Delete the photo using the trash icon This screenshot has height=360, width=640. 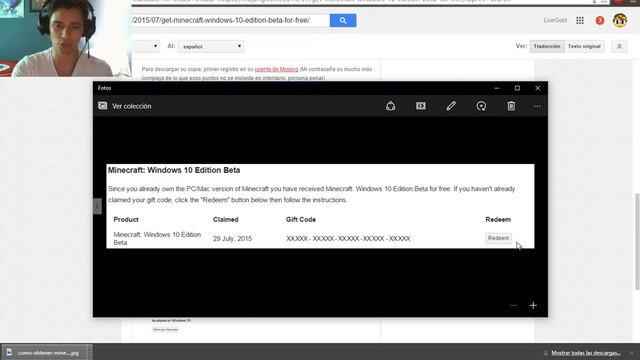click(511, 106)
